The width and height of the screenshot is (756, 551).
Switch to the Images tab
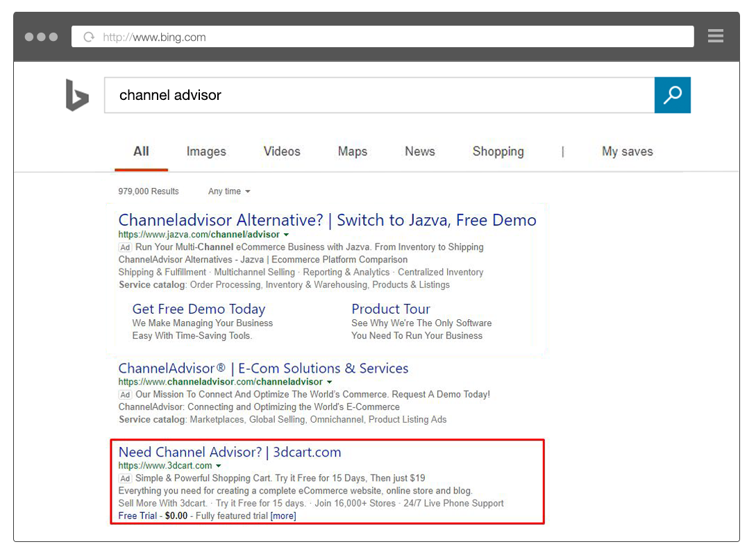pyautogui.click(x=206, y=152)
